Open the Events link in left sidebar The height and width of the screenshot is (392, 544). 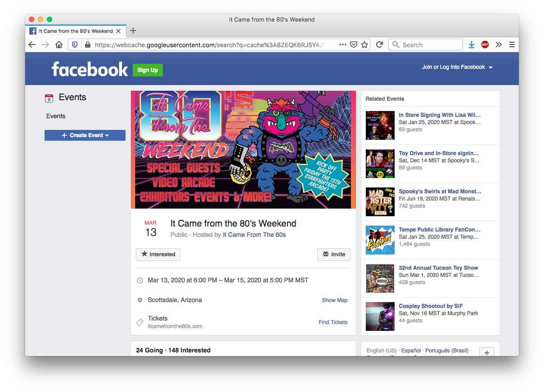pos(56,116)
